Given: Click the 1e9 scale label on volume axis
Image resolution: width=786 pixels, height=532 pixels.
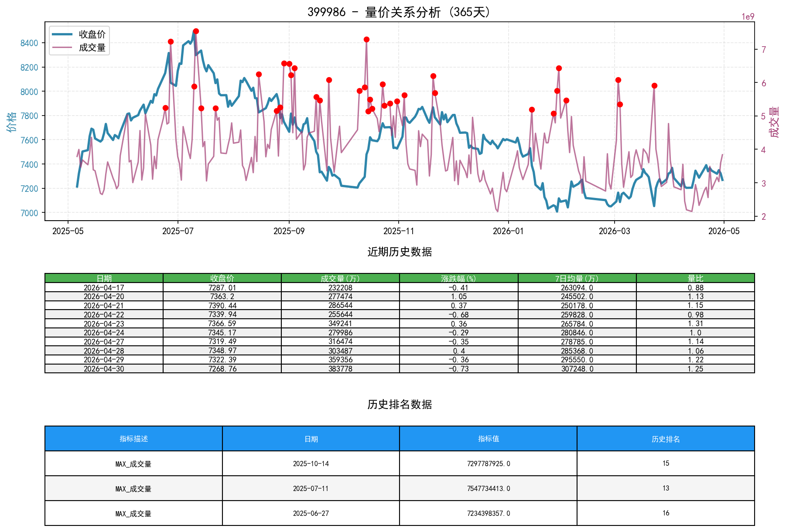Looking at the screenshot, I should tap(748, 17).
